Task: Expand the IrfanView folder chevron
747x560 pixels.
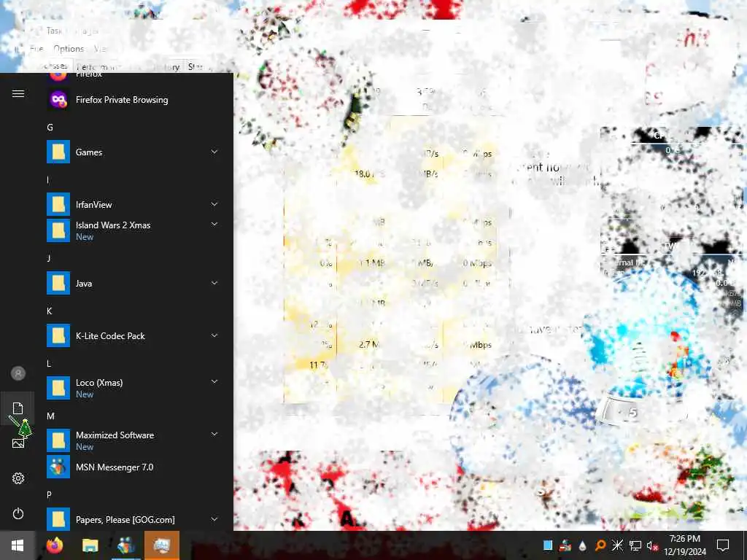Action: coord(214,204)
